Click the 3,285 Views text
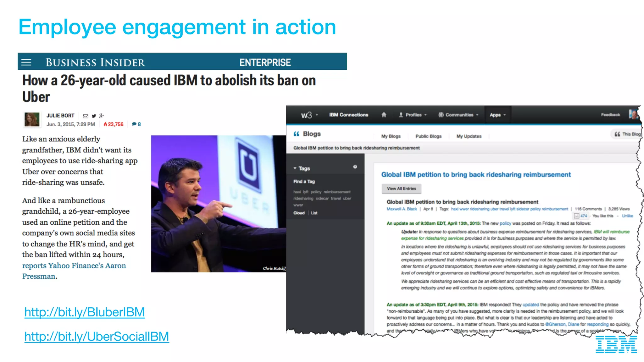 click(x=619, y=209)
